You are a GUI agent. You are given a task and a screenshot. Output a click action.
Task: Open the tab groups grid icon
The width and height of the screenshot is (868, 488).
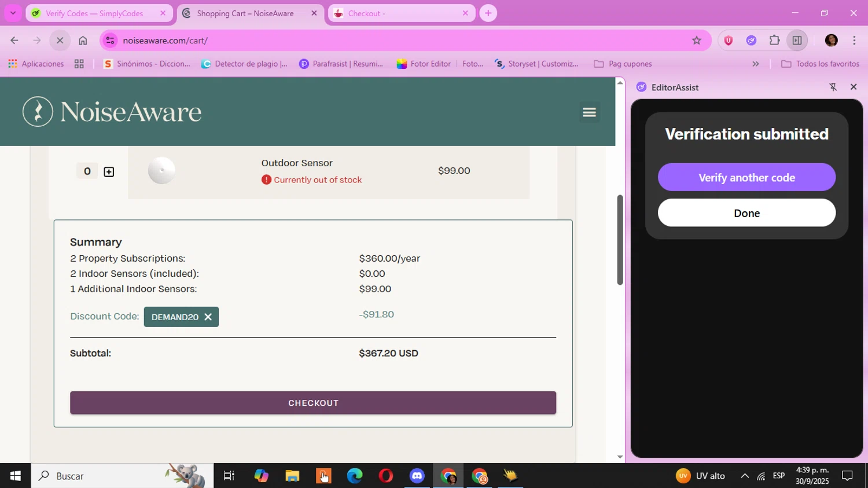(79, 64)
